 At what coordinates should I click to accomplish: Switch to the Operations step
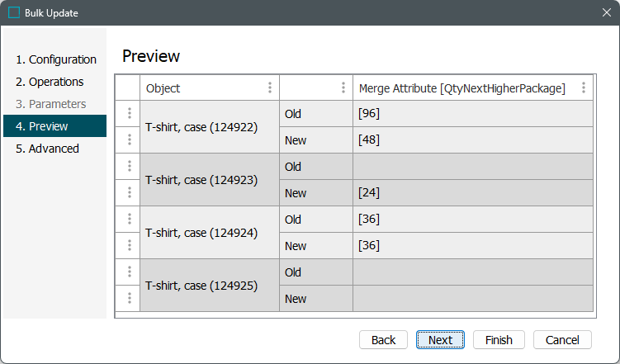(x=50, y=82)
